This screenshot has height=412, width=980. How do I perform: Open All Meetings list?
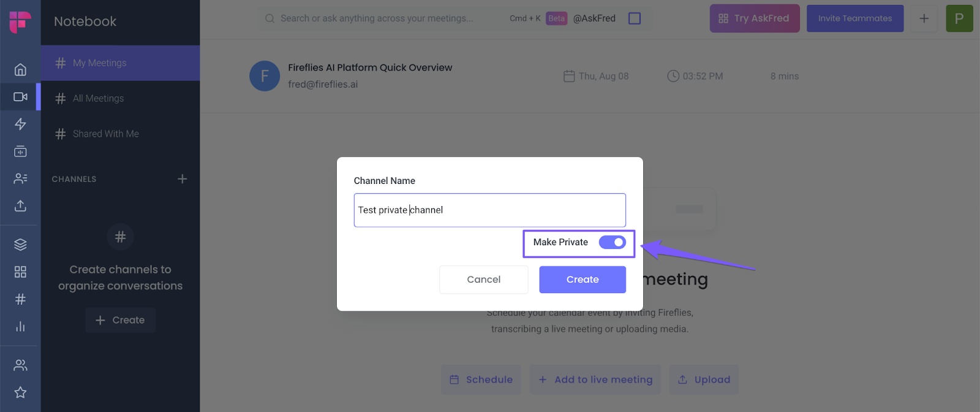pos(99,98)
